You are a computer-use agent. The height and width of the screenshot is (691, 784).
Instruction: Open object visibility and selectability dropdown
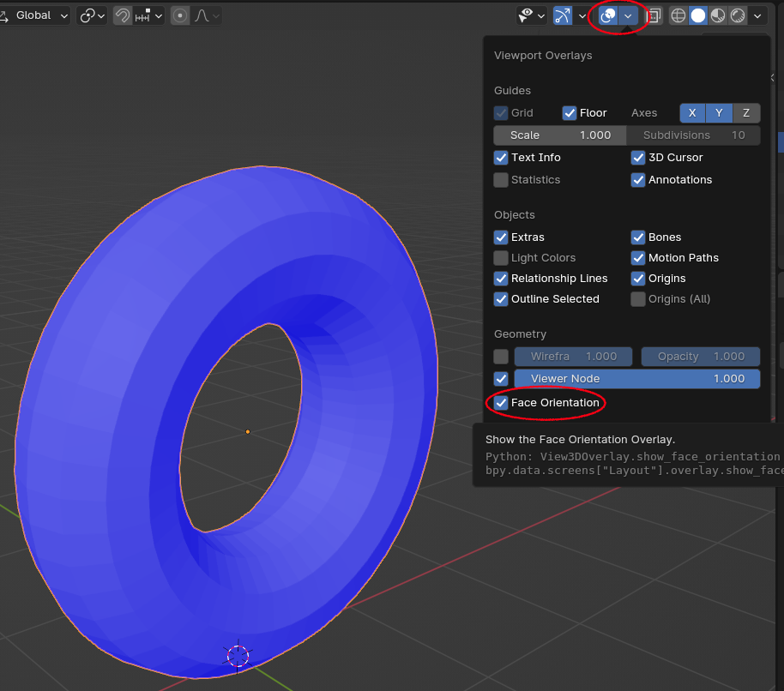(x=532, y=15)
